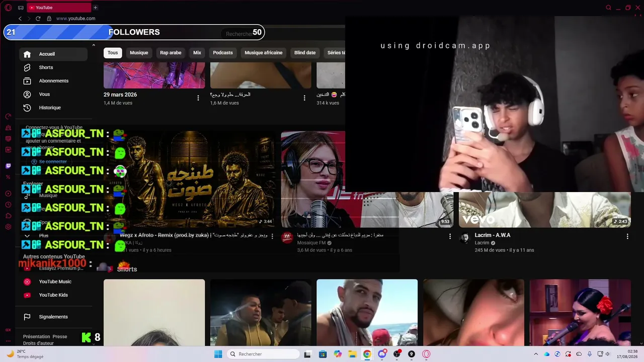Play the Wegz x Afroto Remix thumbnail
The width and height of the screenshot is (644, 362).
coord(190,179)
